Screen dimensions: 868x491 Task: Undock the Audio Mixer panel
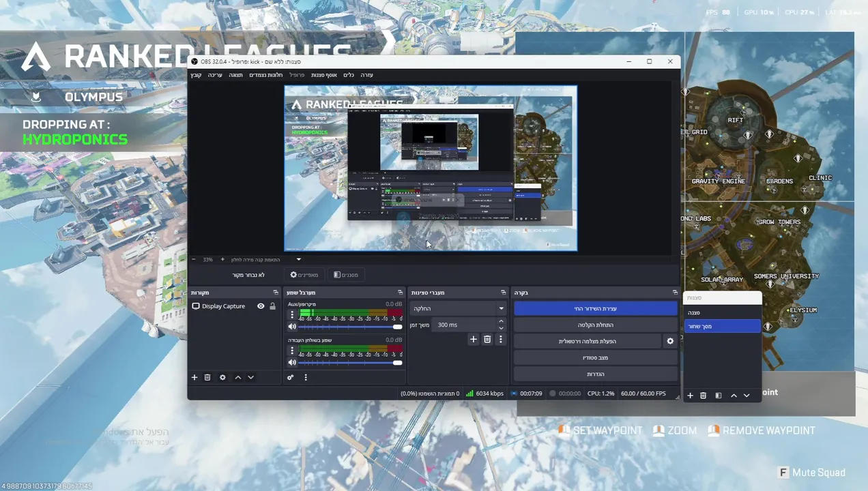pos(400,293)
